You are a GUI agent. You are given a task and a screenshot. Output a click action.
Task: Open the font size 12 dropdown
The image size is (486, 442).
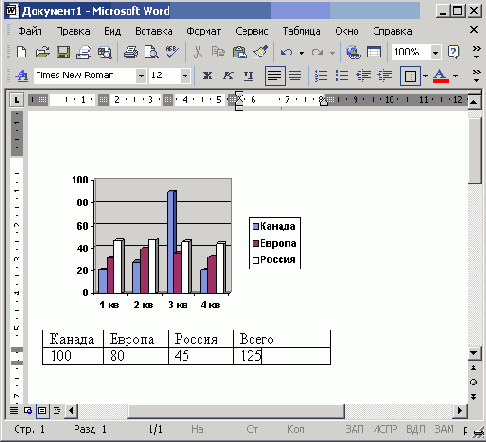click(185, 76)
